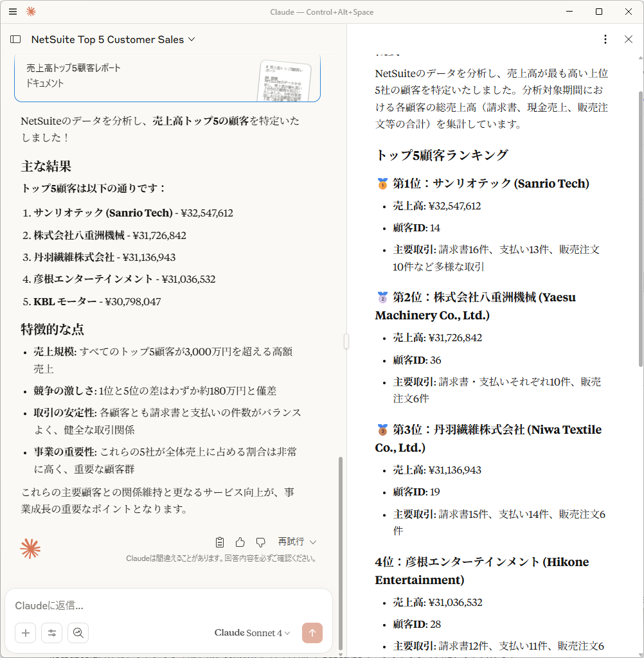Click the artifact panel vertical scrollbar
644x658 pixels.
tap(641, 229)
